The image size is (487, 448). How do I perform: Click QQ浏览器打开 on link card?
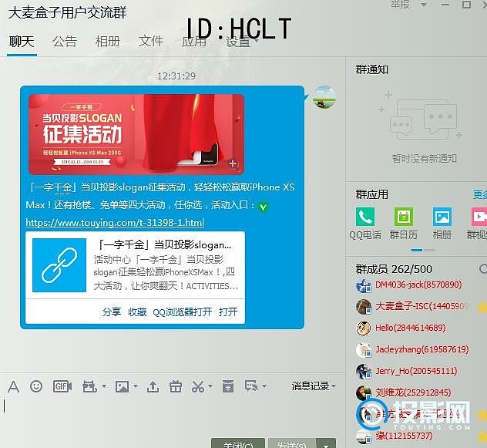coord(183,312)
